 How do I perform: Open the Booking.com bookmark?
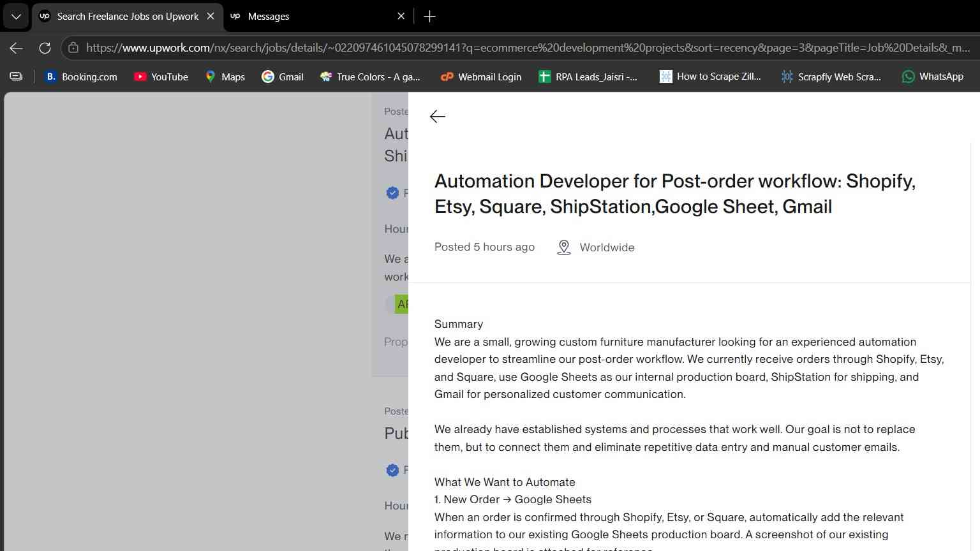(81, 77)
